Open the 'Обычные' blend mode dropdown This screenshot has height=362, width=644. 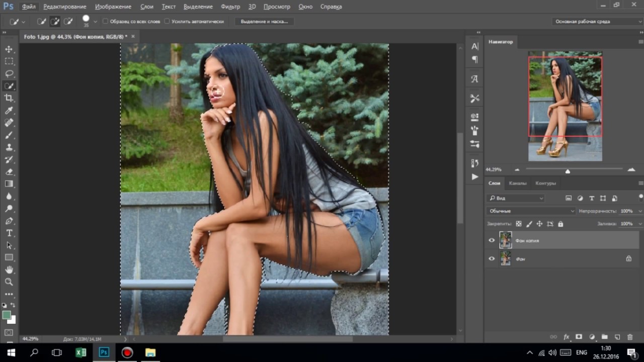(531, 211)
